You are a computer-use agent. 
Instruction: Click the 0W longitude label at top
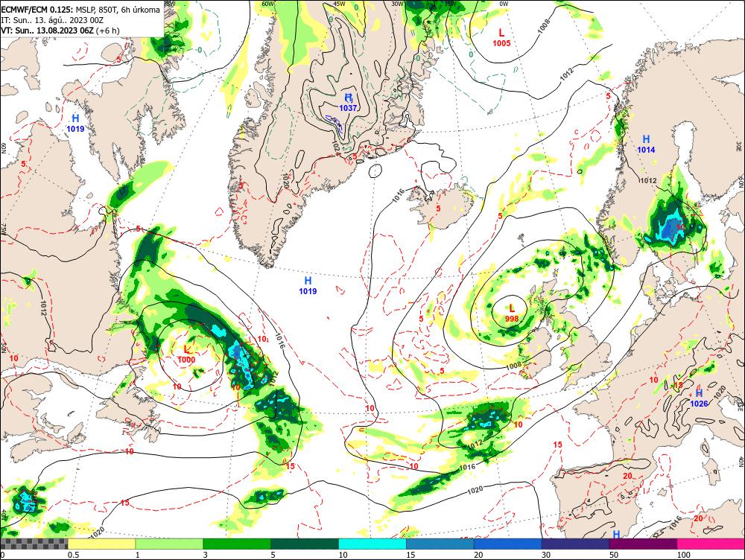504,4
